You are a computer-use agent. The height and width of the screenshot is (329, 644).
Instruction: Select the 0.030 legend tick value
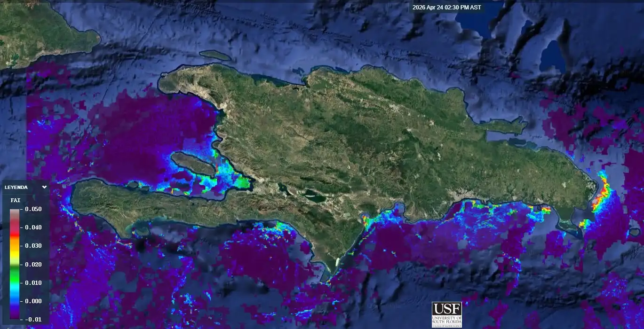point(33,246)
